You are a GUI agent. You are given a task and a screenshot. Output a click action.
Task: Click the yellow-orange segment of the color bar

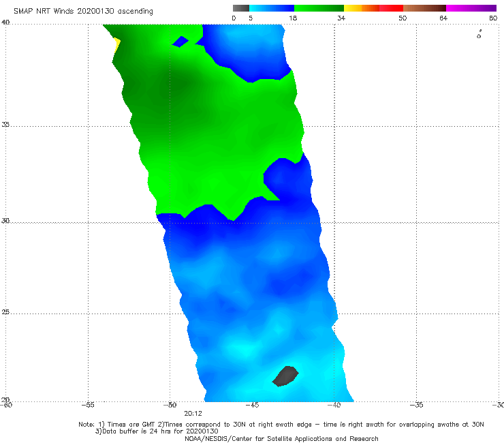tap(362, 8)
